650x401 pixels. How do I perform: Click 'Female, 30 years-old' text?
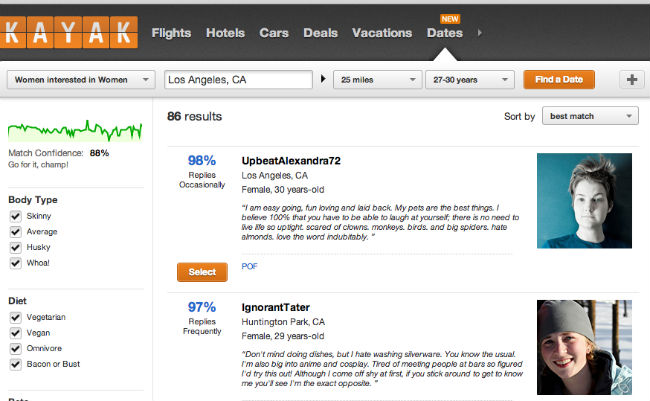pyautogui.click(x=283, y=190)
